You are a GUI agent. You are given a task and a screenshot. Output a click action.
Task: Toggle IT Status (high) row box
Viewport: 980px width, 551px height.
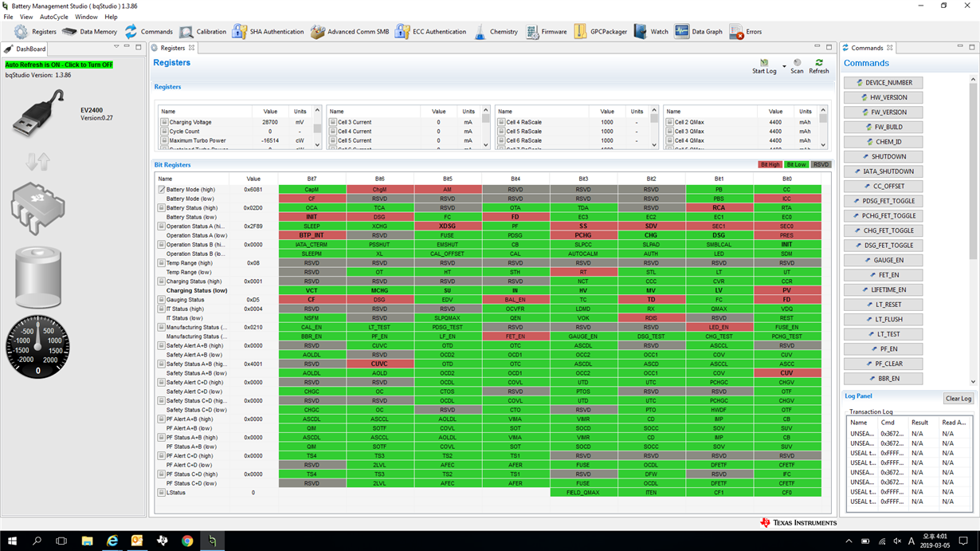click(x=161, y=309)
